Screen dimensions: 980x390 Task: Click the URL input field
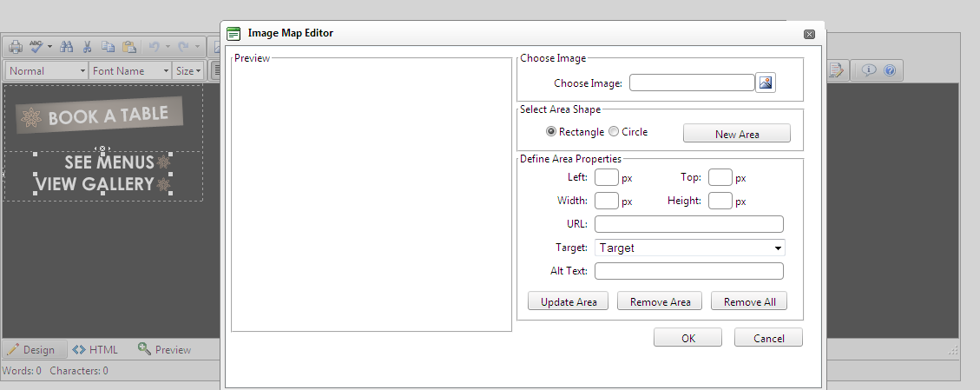tap(689, 224)
